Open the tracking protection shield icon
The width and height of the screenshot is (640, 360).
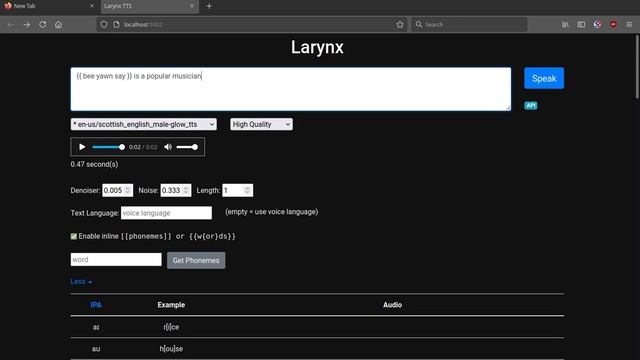click(x=104, y=24)
